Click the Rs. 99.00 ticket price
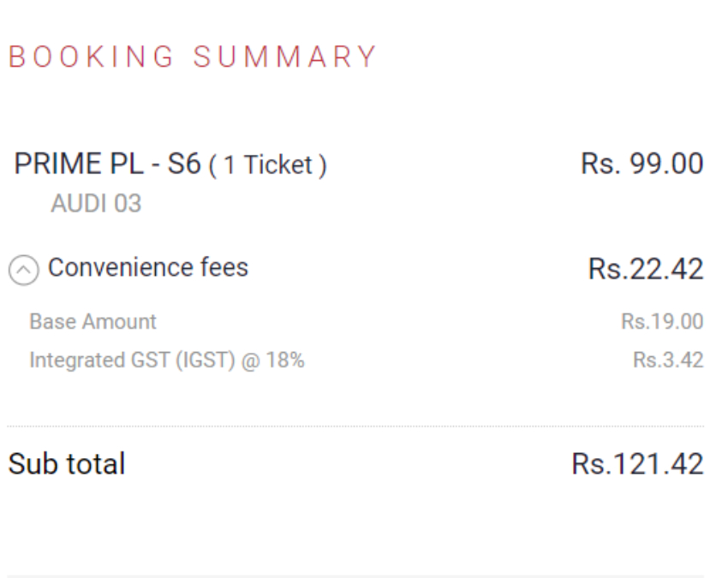The image size is (728, 578). click(641, 164)
